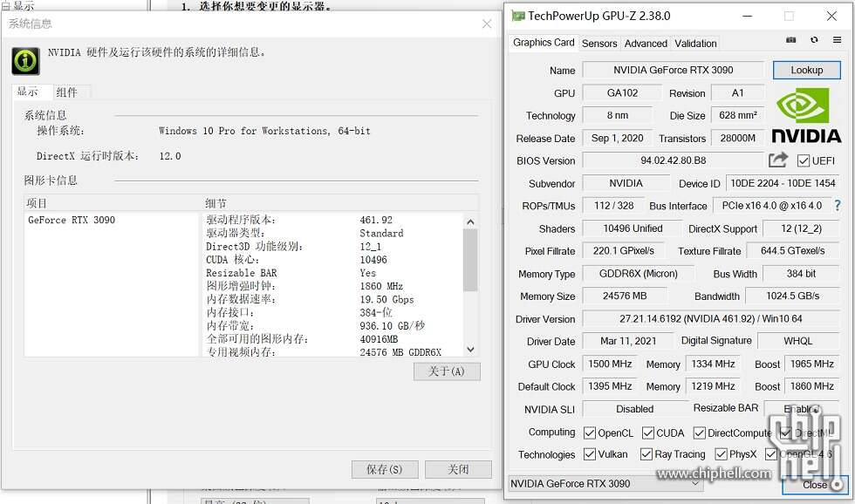Select the GeForce RTX 3090 list item
This screenshot has height=504, width=855.
tap(72, 220)
